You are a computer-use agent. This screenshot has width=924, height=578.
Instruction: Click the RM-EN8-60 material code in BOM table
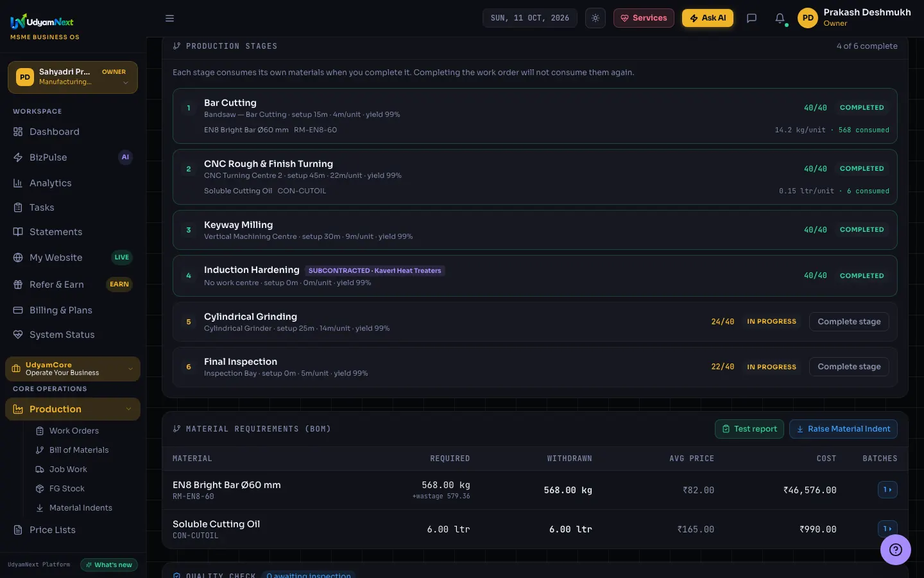tap(193, 496)
